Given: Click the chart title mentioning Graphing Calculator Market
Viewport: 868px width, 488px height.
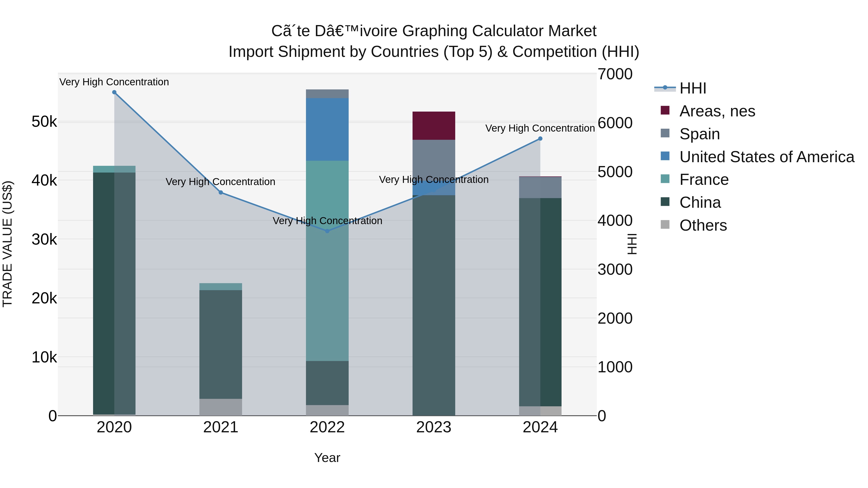Looking at the screenshot, I should click(x=434, y=31).
